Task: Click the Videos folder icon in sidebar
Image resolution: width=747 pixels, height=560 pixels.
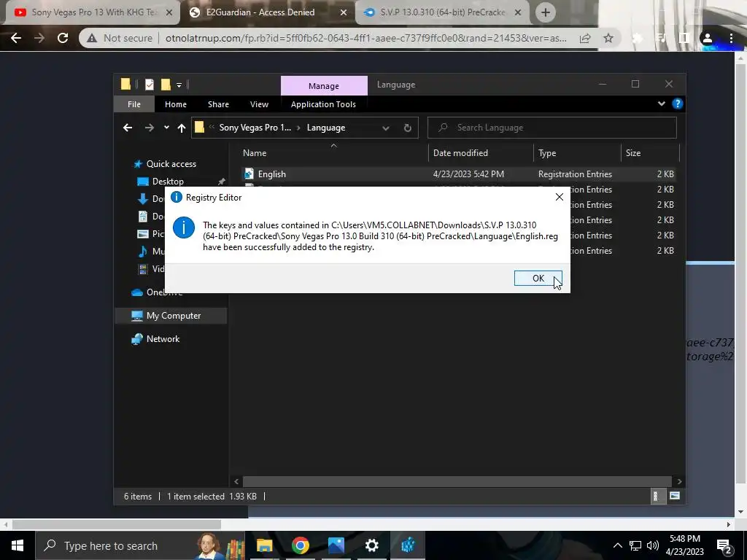Action: pyautogui.click(x=142, y=269)
